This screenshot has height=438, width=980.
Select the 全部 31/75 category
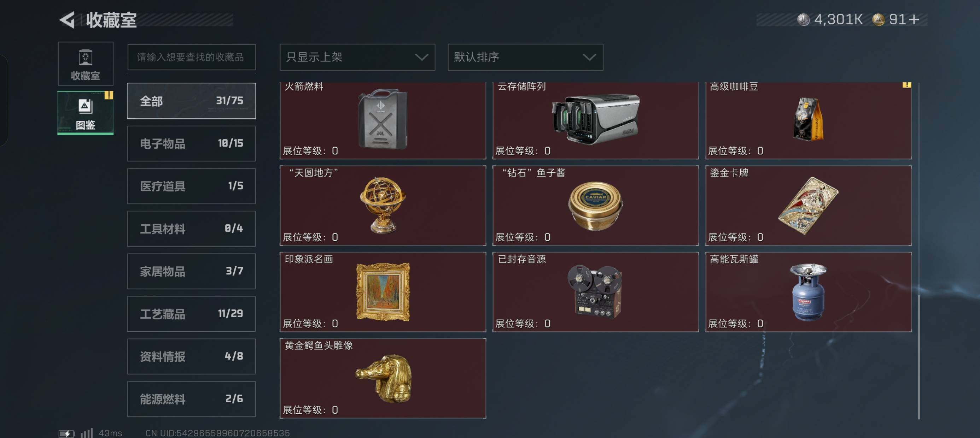191,101
